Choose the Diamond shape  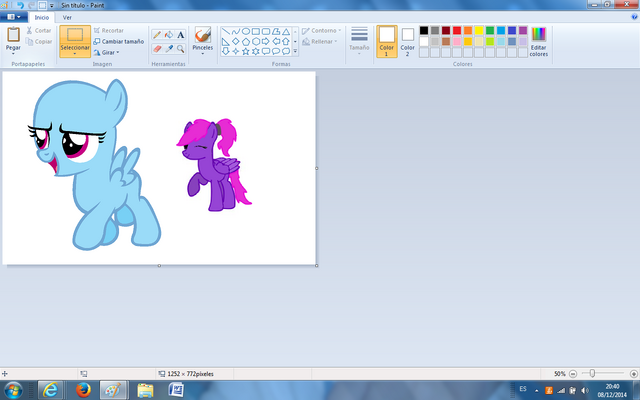tap(236, 42)
